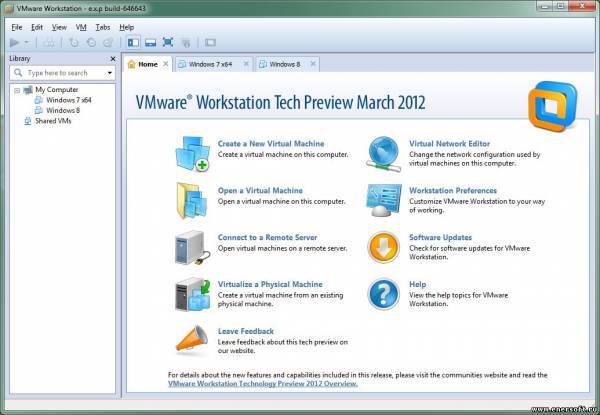Click the Full Screen mode toolbar icon

click(168, 42)
